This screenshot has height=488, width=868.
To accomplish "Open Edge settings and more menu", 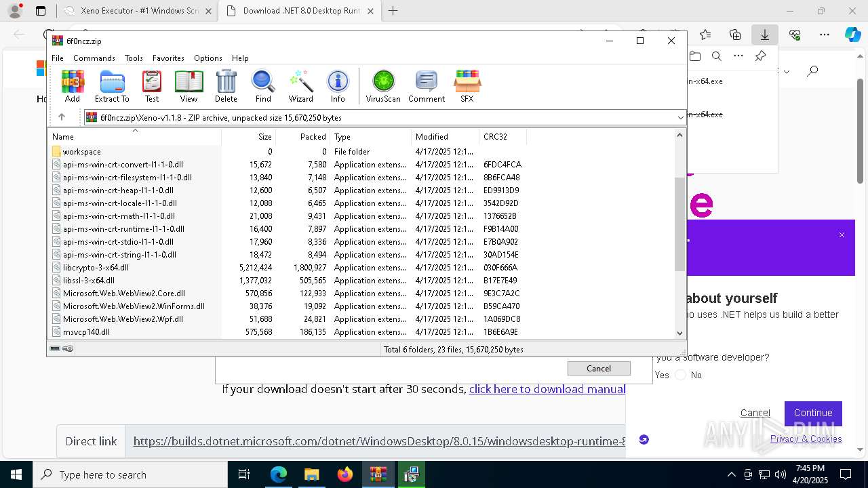I will tap(825, 35).
